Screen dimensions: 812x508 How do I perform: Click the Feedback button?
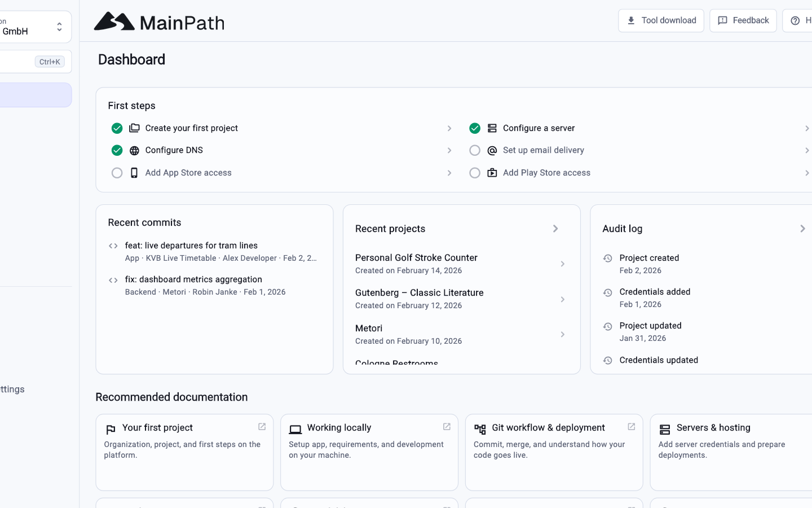pos(743,20)
